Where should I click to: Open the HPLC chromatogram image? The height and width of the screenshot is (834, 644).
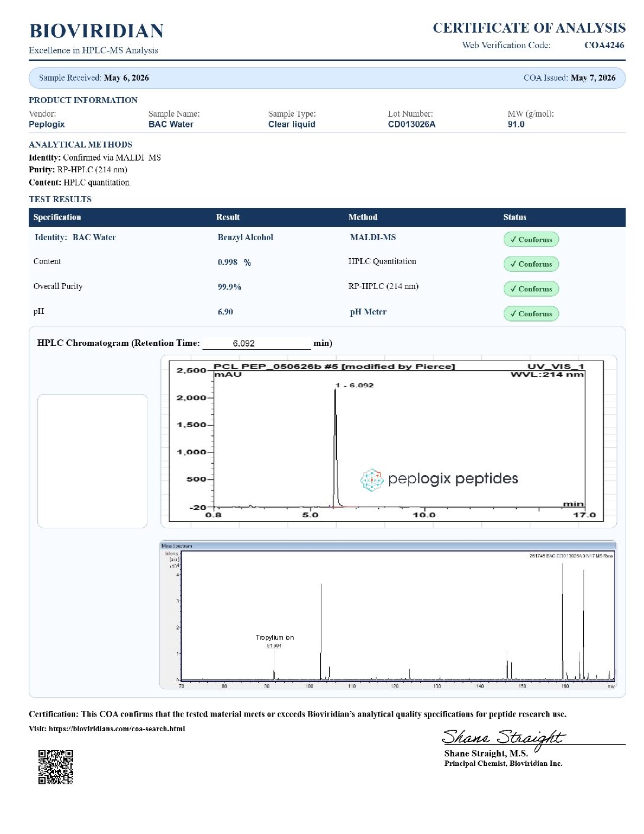click(389, 441)
